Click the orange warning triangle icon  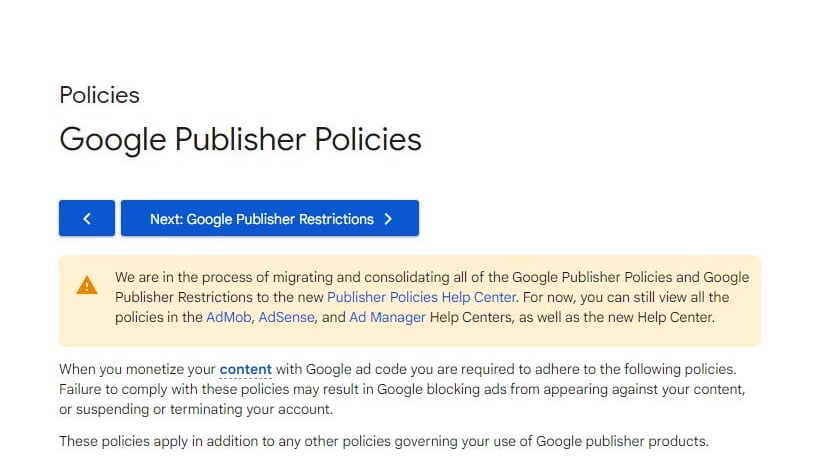(x=87, y=285)
